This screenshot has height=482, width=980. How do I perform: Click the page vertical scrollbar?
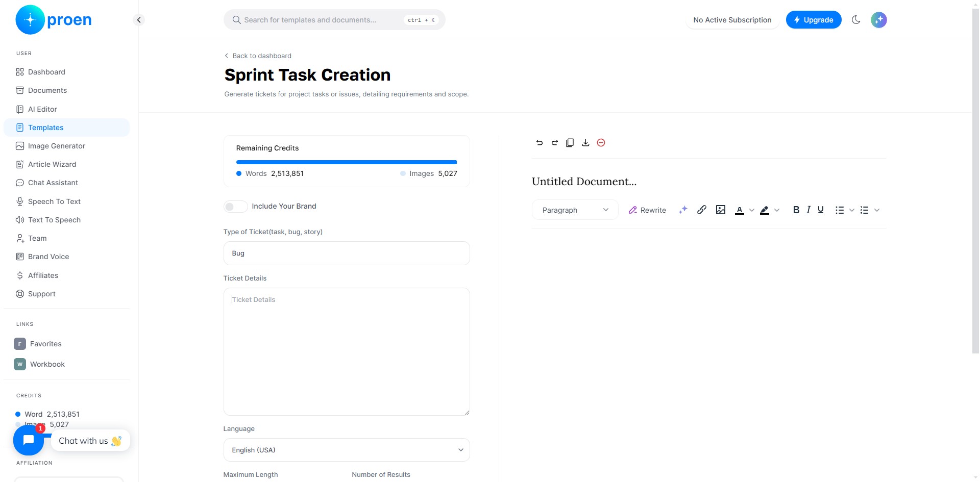(975, 181)
